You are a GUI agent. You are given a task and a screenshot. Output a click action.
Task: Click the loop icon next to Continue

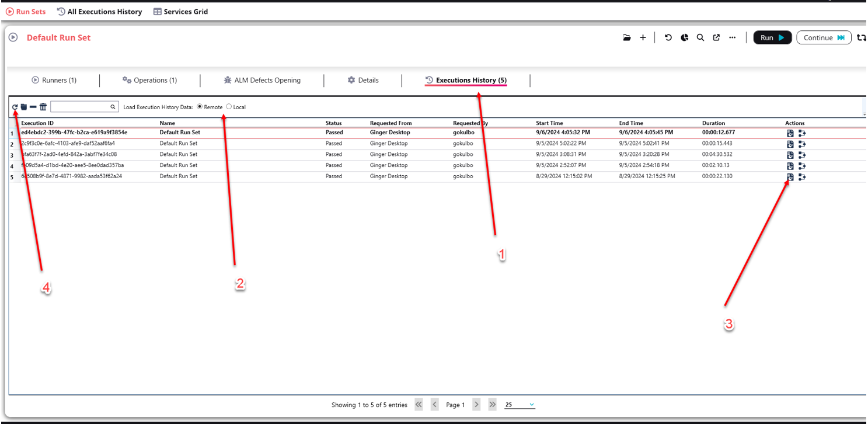coord(863,37)
